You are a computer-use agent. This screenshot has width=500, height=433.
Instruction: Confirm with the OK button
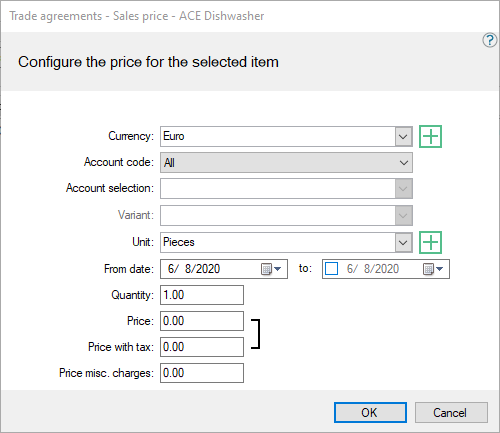click(370, 413)
